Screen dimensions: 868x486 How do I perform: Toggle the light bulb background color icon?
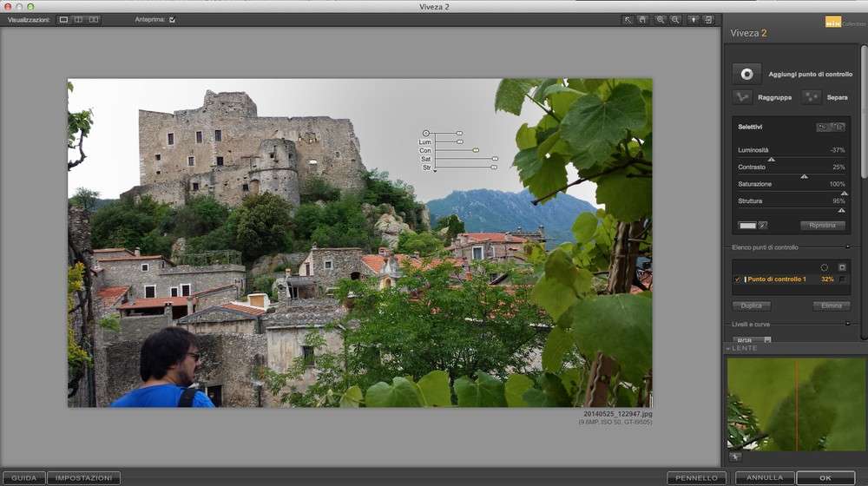pos(694,19)
